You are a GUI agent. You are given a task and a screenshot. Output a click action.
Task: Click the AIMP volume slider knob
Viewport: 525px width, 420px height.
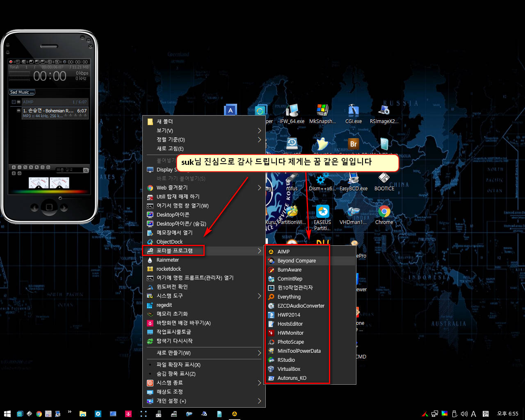pos(60,198)
